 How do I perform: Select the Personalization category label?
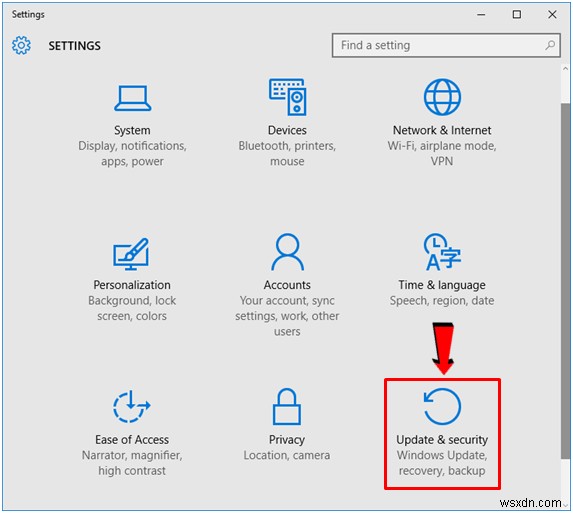(x=132, y=285)
